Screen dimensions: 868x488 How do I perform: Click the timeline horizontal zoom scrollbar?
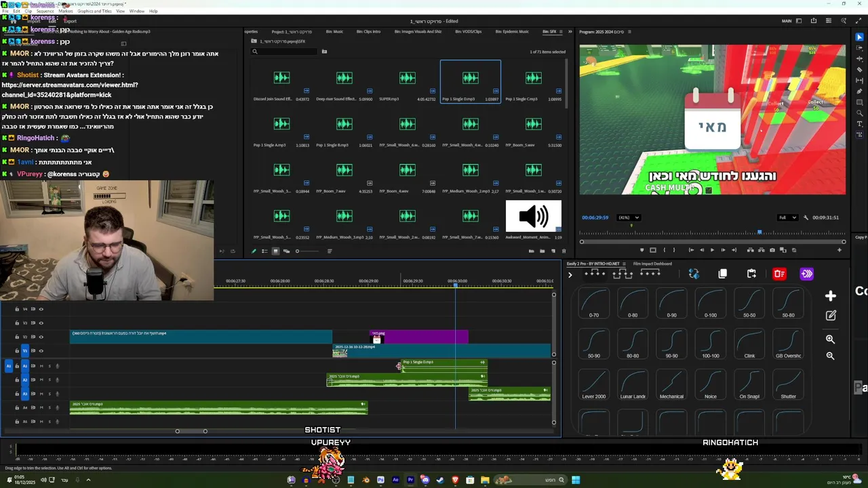191,431
